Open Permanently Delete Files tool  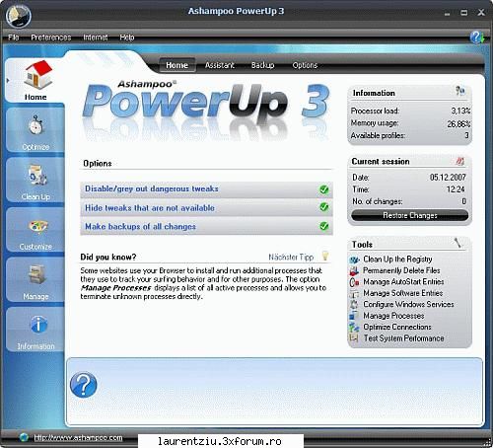point(401,270)
